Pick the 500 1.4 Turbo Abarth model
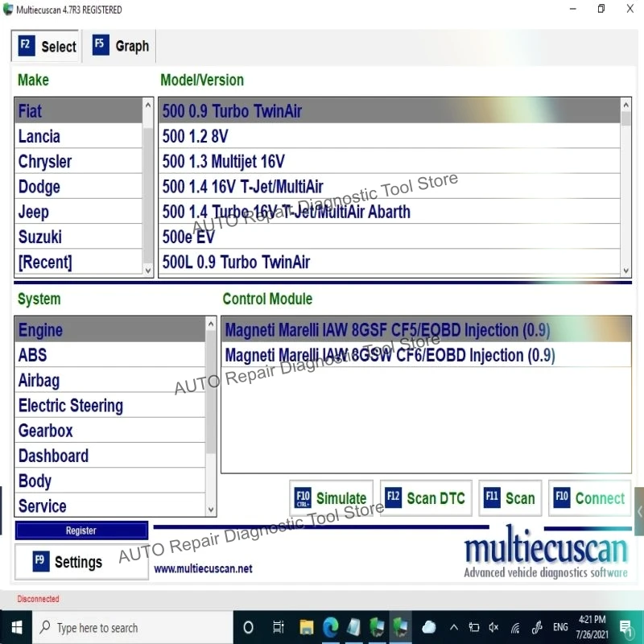Image resolution: width=644 pixels, height=644 pixels. click(x=390, y=212)
